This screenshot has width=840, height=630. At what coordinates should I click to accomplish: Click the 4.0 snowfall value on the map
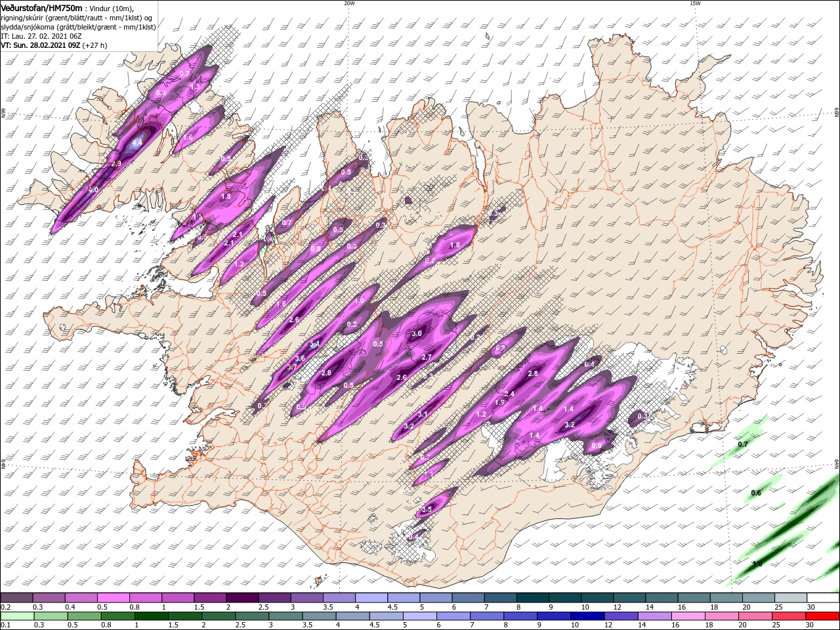93,190
